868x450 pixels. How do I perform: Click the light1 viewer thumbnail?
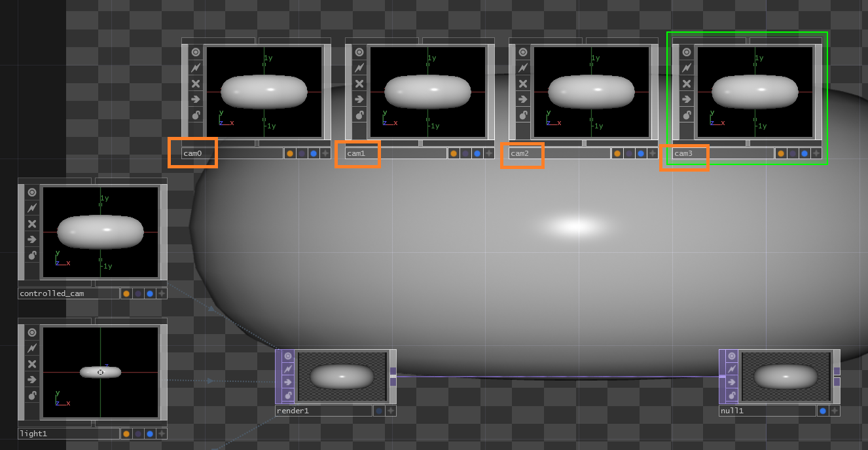tap(100, 372)
